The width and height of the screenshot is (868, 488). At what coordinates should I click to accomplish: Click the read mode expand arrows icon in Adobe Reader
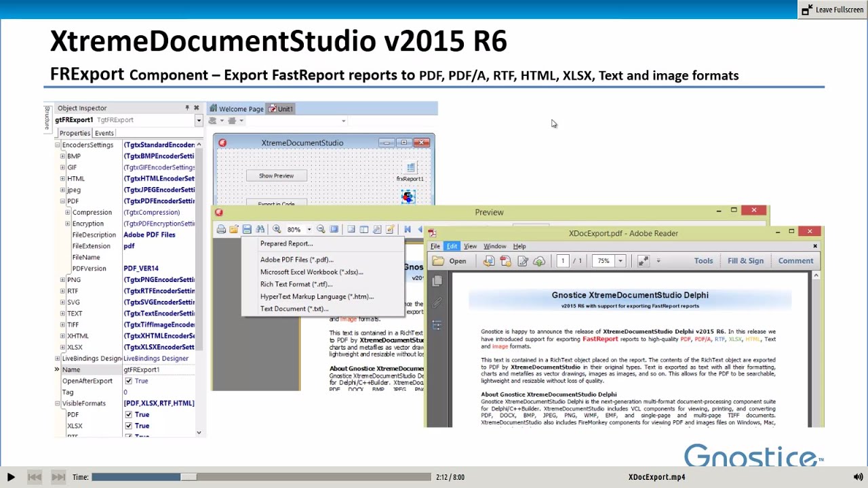click(644, 261)
